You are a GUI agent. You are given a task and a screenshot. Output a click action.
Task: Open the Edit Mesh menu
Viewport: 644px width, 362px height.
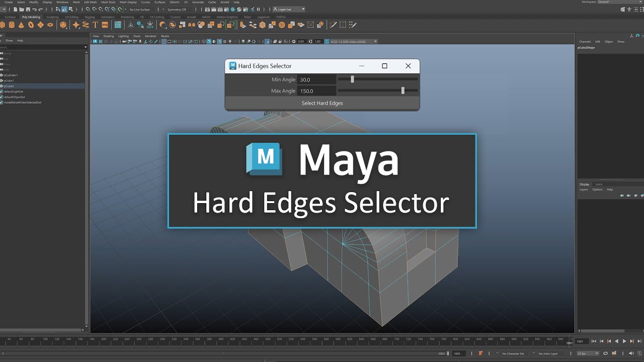pos(90,2)
